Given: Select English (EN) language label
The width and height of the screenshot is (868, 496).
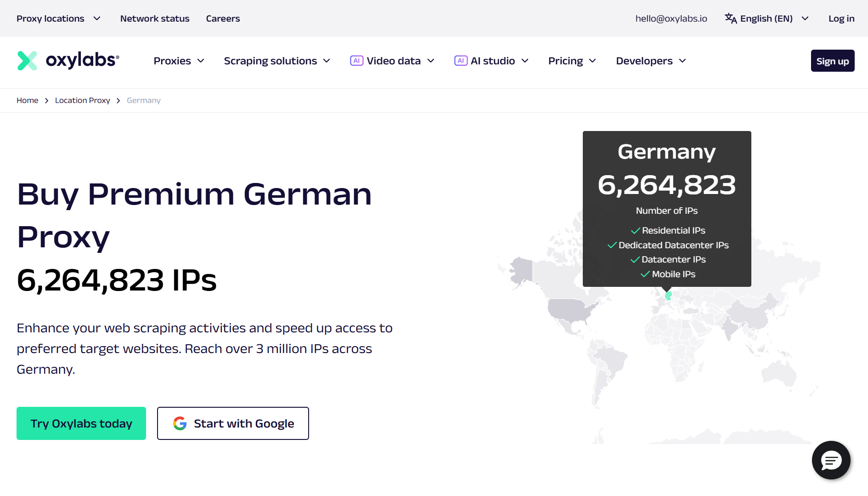Looking at the screenshot, I should pyautogui.click(x=766, y=18).
